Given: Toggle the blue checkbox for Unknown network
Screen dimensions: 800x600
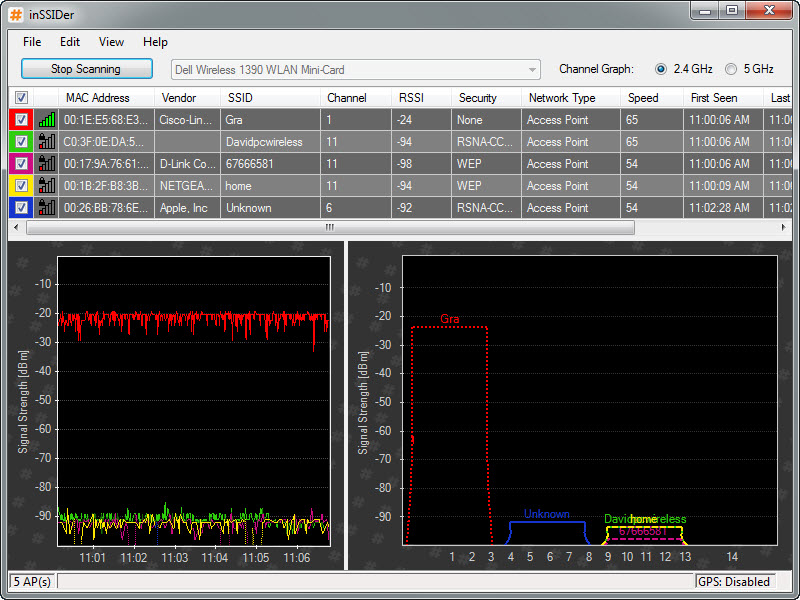Looking at the screenshot, I should pos(21,208).
